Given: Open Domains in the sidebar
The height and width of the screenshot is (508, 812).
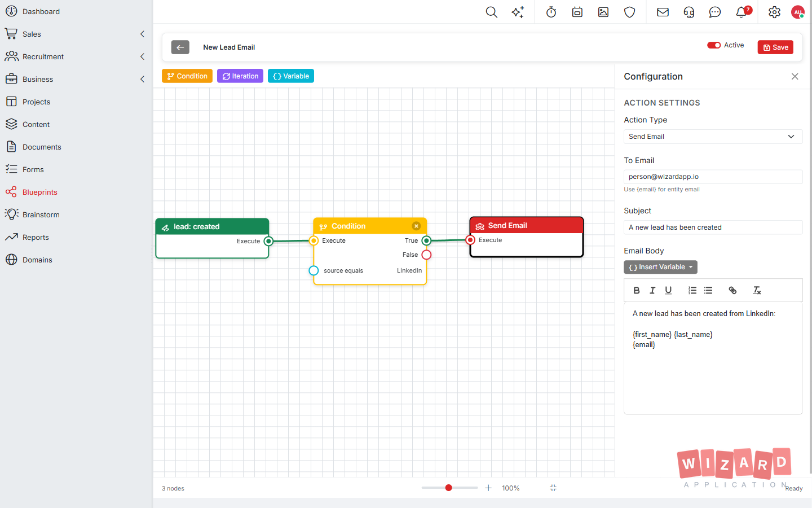Looking at the screenshot, I should click(37, 260).
